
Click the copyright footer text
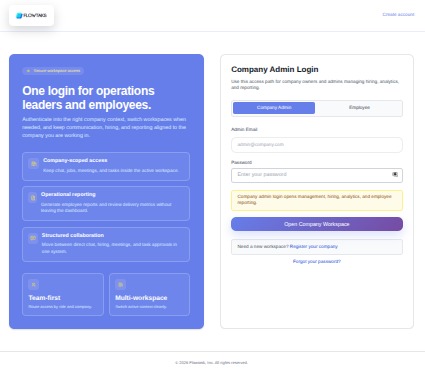[211, 363]
